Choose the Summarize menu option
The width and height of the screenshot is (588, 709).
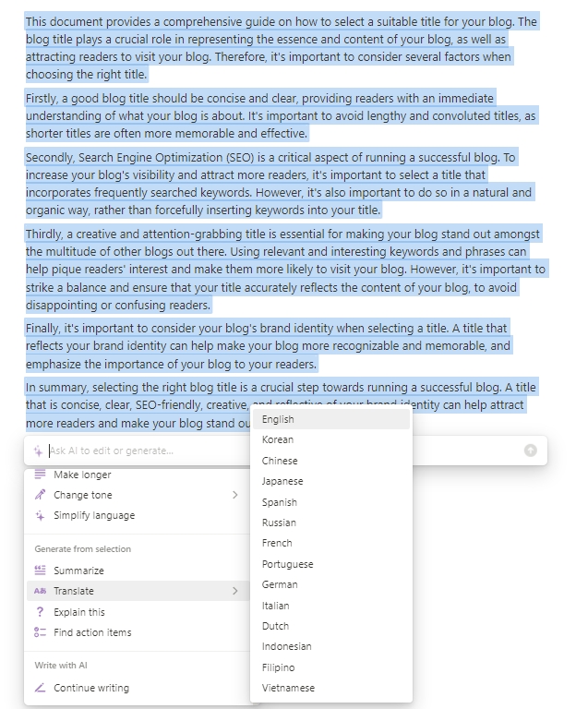pos(78,571)
